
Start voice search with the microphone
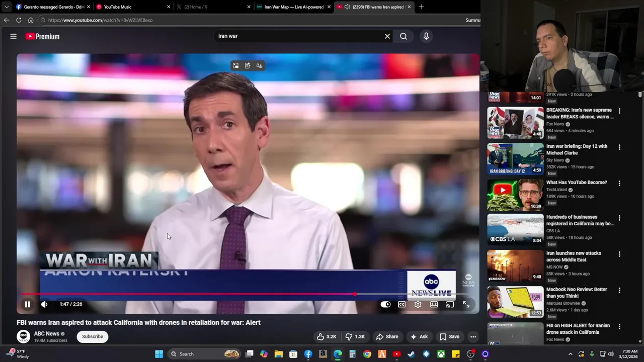pos(426,36)
